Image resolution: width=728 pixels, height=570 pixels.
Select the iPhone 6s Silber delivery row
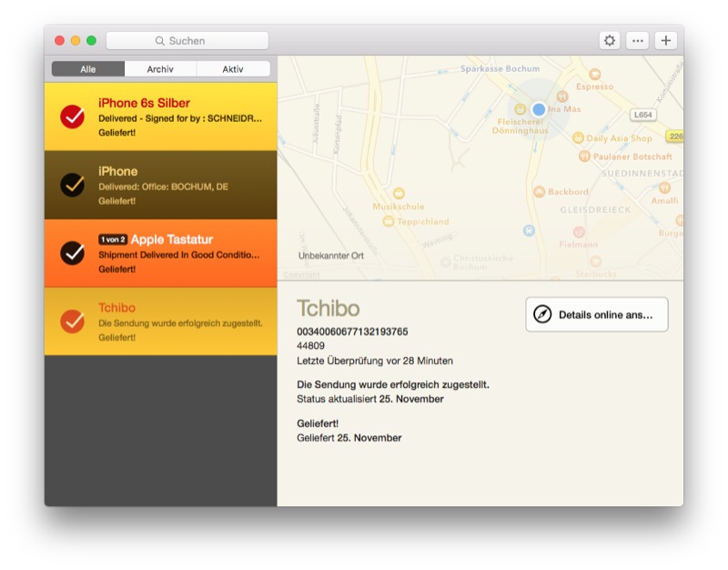click(173, 117)
